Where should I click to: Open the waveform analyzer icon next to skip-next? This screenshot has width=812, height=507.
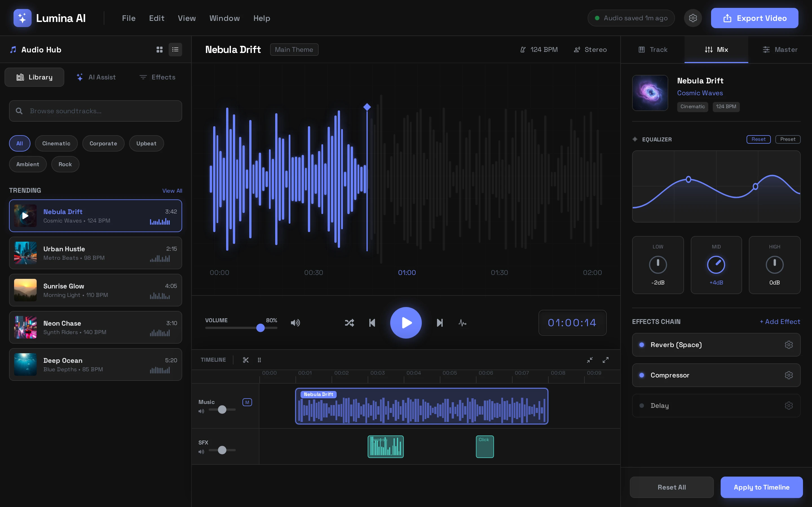462,323
